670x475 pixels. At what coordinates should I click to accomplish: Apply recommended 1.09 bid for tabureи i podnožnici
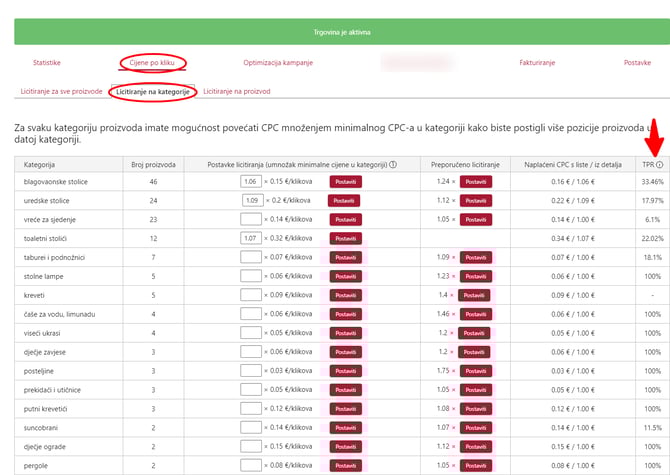(x=475, y=257)
